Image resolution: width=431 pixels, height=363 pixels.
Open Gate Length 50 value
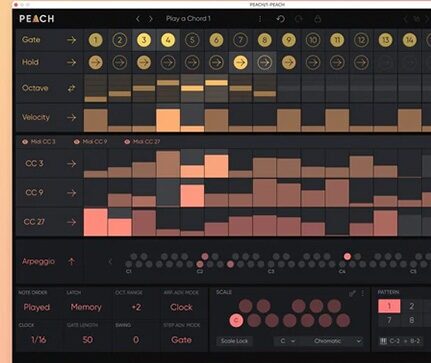click(x=87, y=340)
